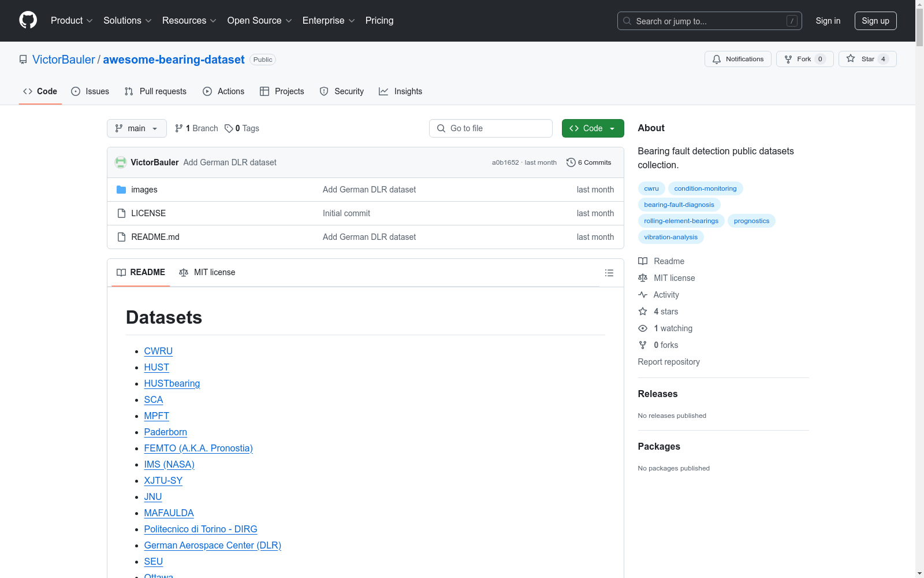Image resolution: width=924 pixels, height=578 pixels.
Task: Open the German Aerospace Center (DLR) link
Action: [x=213, y=545]
